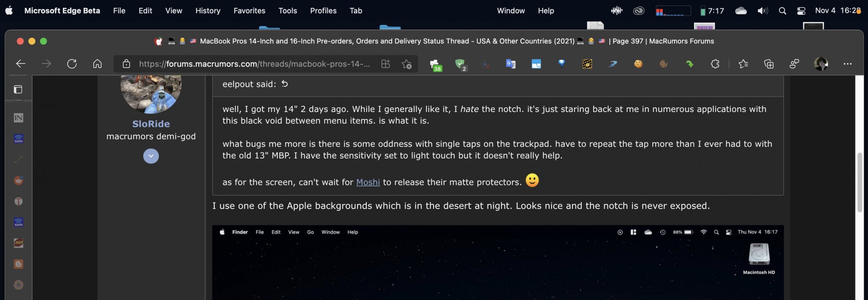The width and height of the screenshot is (868, 300).
Task: Open the Collections panel
Action: pyautogui.click(x=769, y=64)
